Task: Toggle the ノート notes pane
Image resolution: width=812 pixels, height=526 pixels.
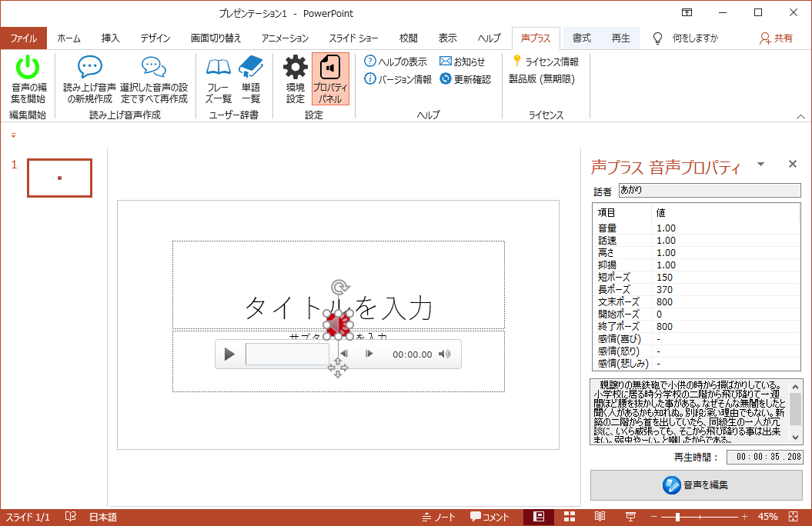Action: 439,517
